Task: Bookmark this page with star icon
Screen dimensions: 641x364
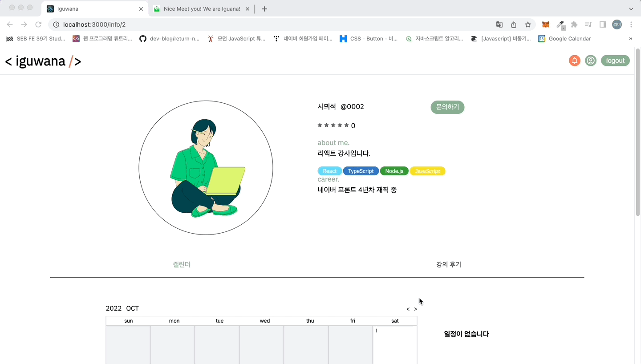Action: (x=528, y=24)
